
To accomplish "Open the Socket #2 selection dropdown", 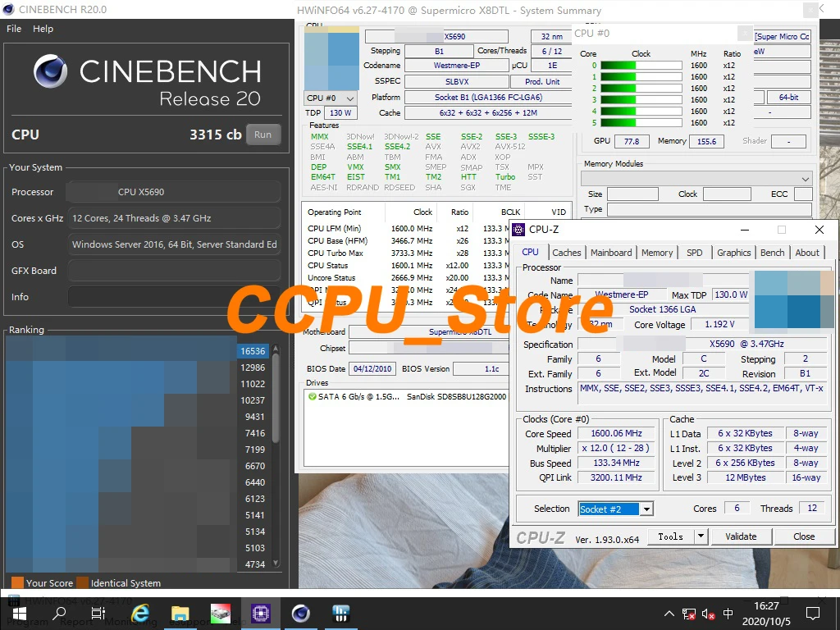I will 615,509.
